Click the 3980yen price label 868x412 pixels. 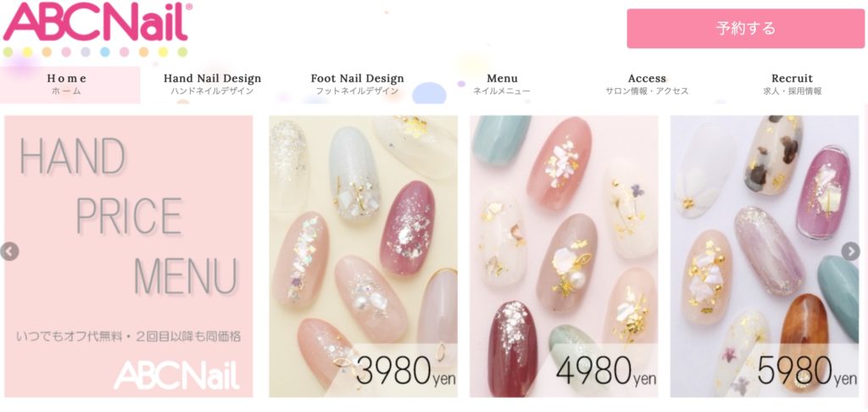click(405, 371)
